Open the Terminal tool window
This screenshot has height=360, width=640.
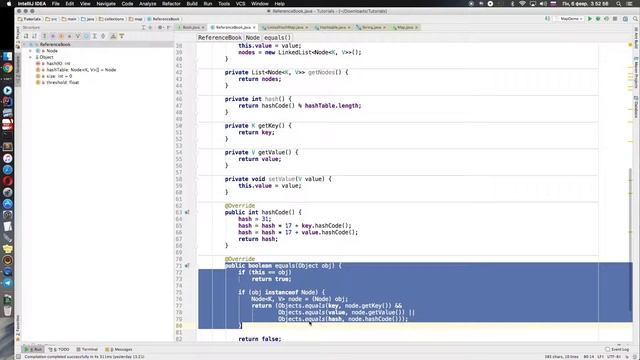(87, 349)
